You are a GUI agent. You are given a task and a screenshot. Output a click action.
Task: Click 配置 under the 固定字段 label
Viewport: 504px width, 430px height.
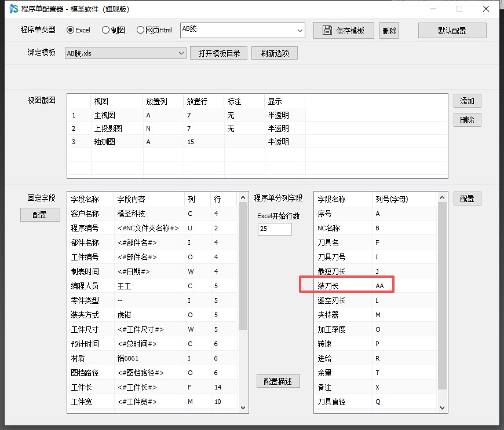point(40,215)
